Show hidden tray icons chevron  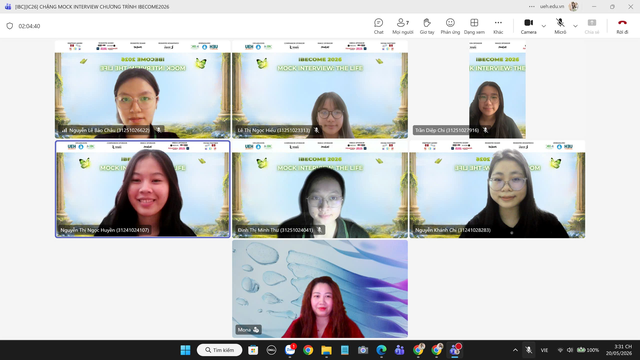pyautogui.click(x=515, y=350)
